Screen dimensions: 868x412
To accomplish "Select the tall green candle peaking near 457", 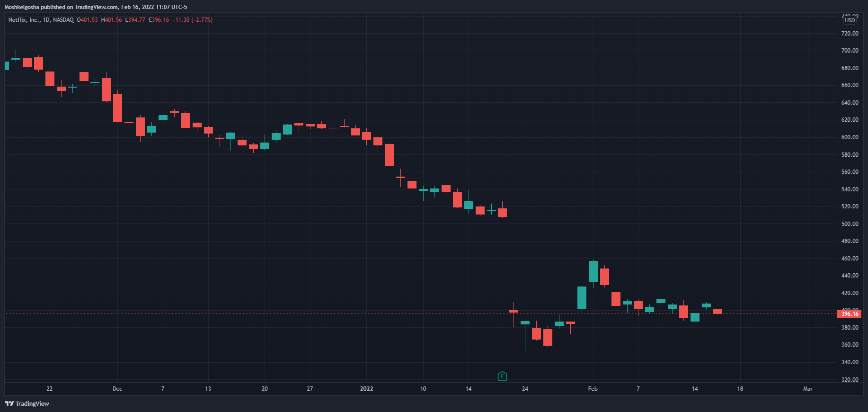I will pos(593,271).
